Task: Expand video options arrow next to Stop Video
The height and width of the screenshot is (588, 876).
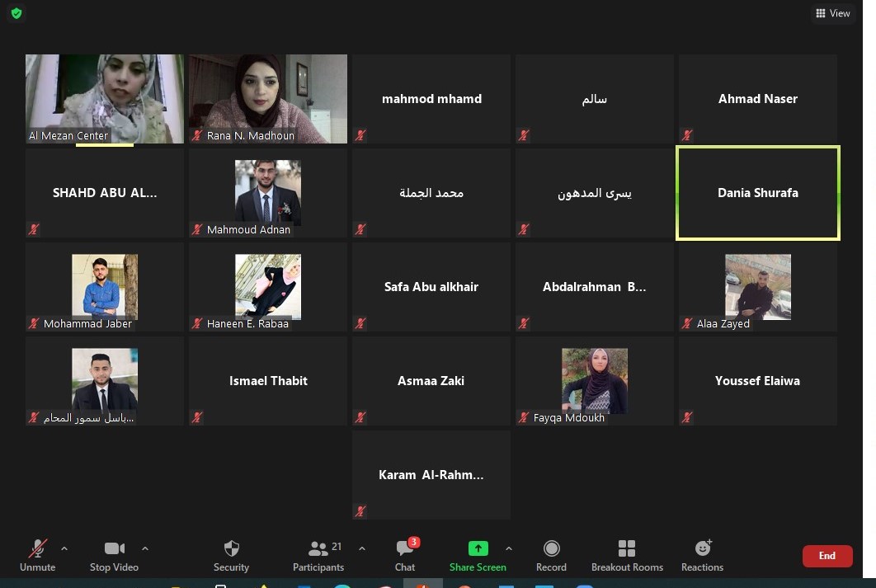Action: pyautogui.click(x=145, y=548)
